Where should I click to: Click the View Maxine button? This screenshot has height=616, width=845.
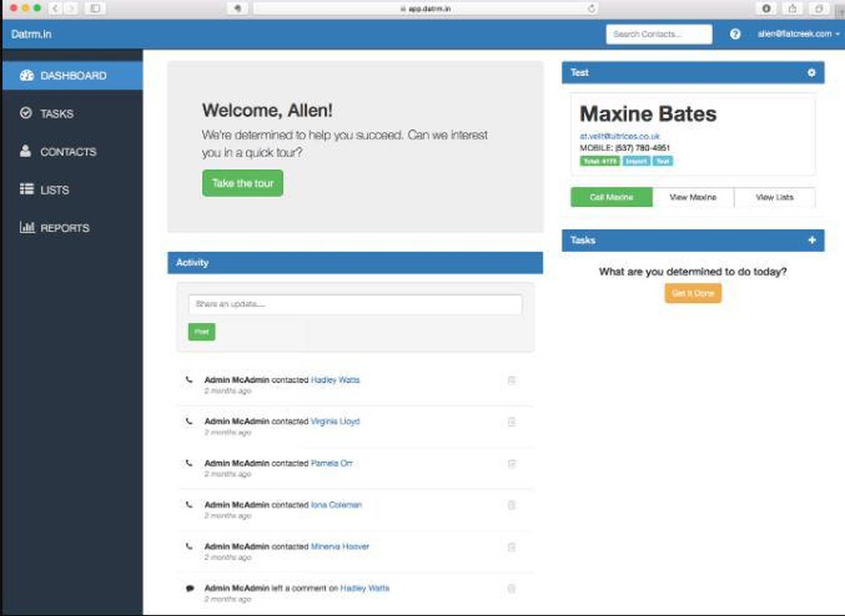pyautogui.click(x=693, y=197)
